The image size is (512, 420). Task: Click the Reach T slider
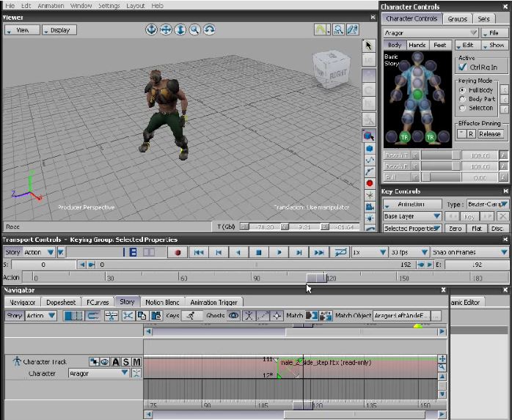(441, 155)
